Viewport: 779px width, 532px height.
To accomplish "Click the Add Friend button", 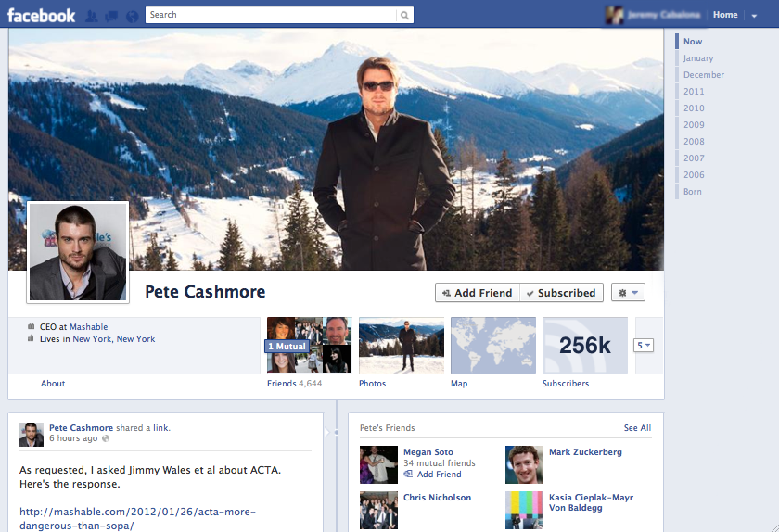I will coord(478,293).
